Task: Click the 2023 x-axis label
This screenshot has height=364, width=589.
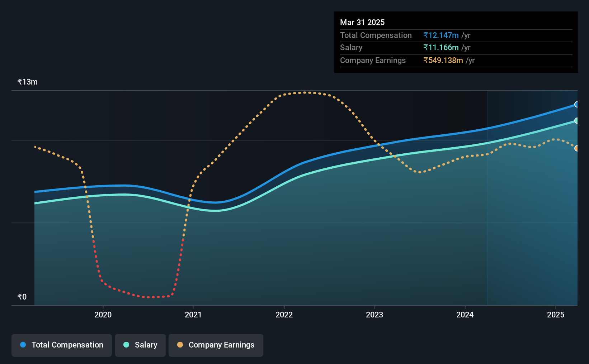Action: (x=374, y=315)
